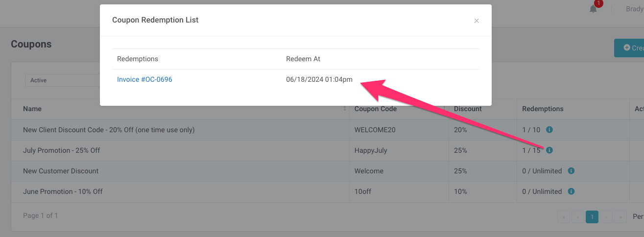The width and height of the screenshot is (644, 237).
Task: Jump to the last page of coupons
Action: tap(620, 217)
